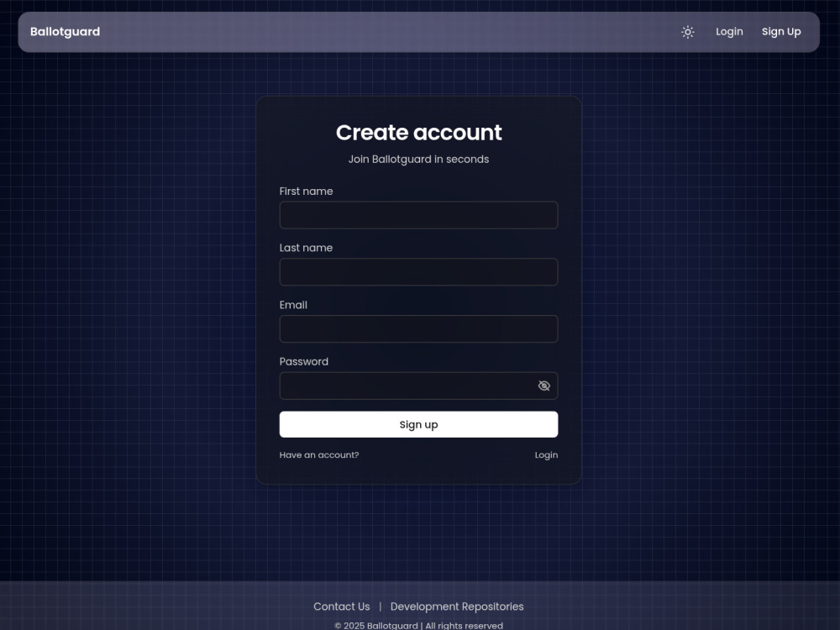
Task: Select the "Create account" heading text
Action: point(418,133)
